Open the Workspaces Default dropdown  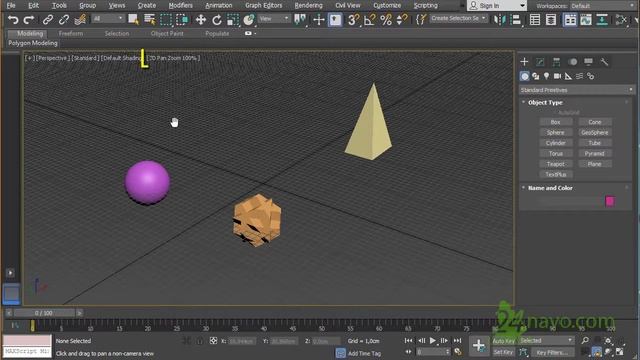[x=602, y=6]
